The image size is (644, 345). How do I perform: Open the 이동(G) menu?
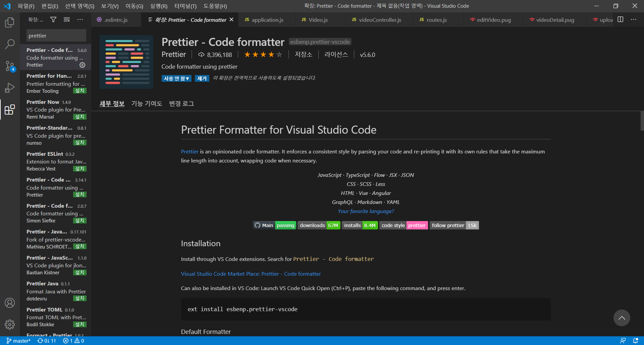click(x=135, y=6)
